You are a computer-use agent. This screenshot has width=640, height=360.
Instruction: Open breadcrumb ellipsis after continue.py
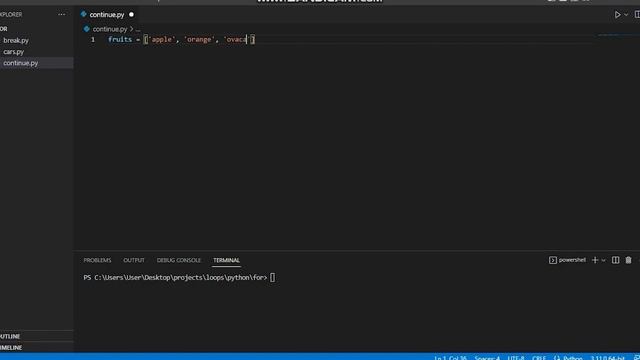click(x=138, y=29)
